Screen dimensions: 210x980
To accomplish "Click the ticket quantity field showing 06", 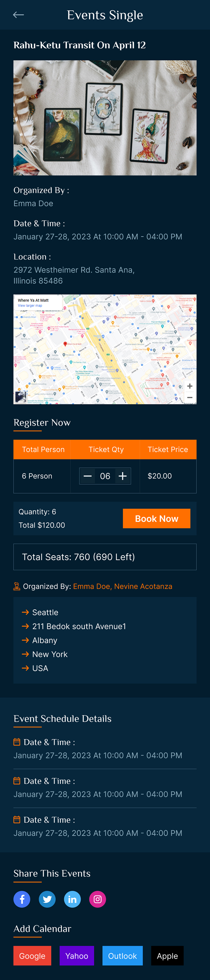I will point(105,476).
